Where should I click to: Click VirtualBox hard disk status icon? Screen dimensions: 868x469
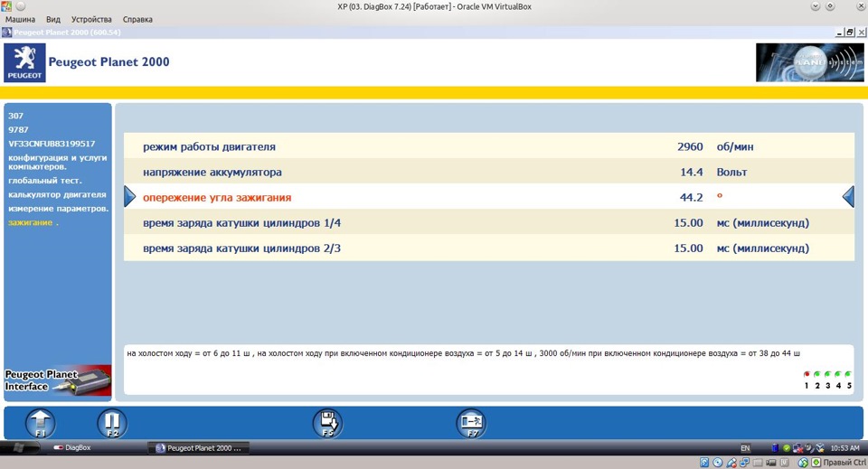(704, 463)
